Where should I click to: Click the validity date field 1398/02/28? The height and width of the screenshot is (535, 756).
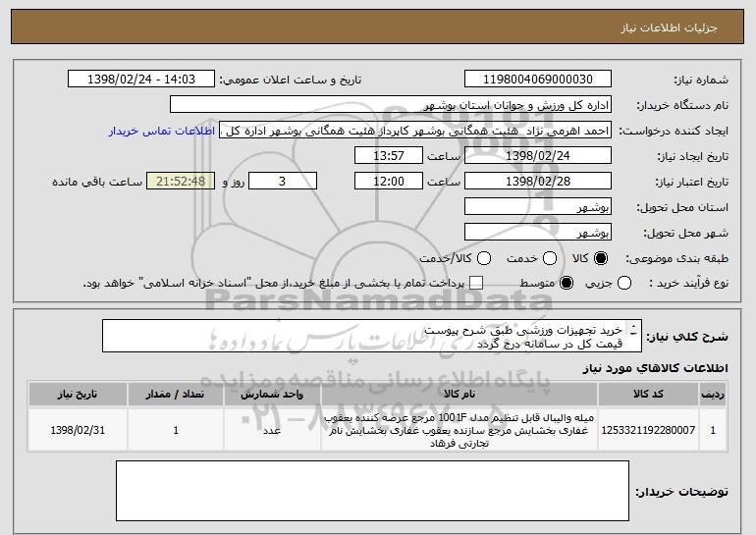(538, 182)
